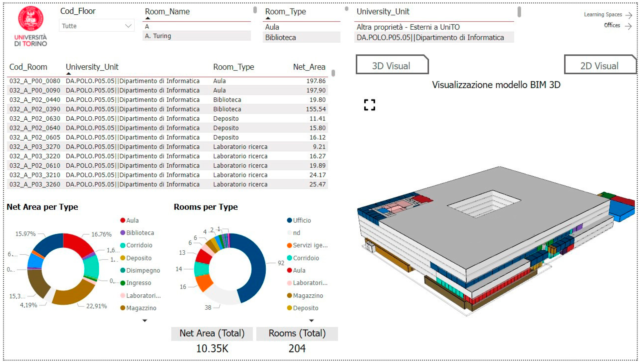Select A. Turing in Room_Name slicer
Screen dimensions: 641x364
point(158,36)
